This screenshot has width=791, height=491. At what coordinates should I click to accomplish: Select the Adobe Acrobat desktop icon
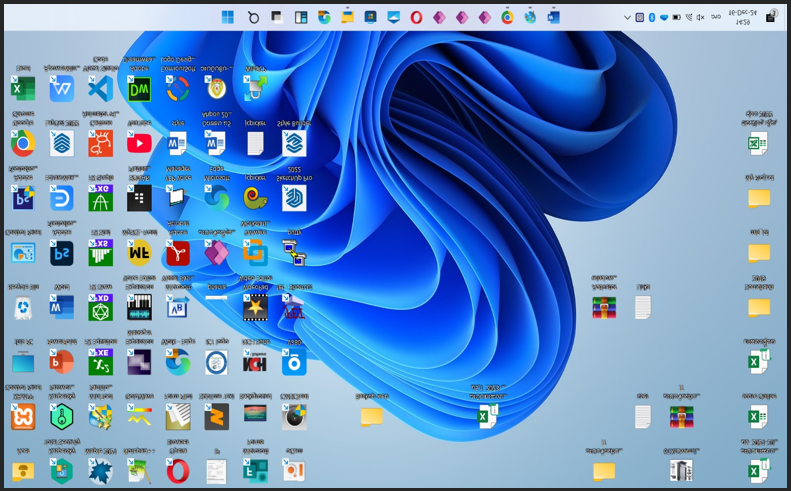178,253
